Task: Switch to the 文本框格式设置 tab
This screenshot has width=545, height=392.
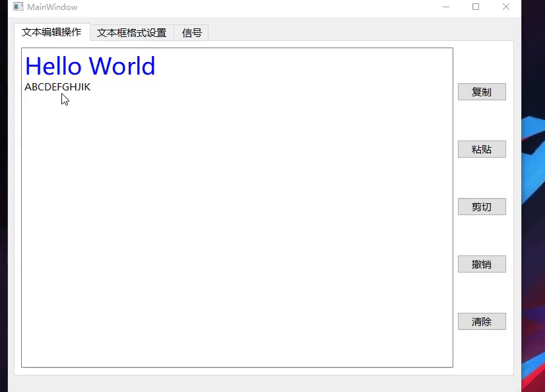Action: [131, 32]
